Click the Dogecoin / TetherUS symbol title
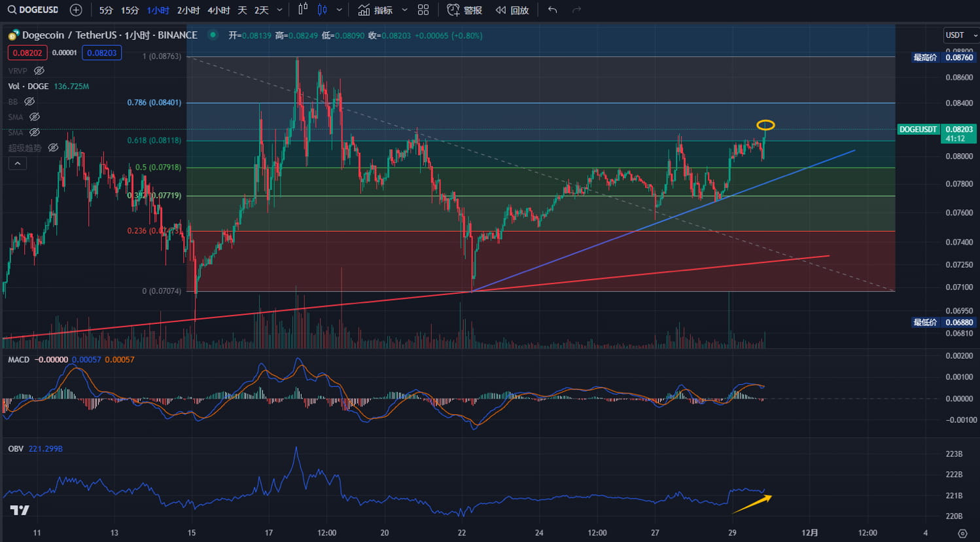This screenshot has width=980, height=542. point(110,35)
